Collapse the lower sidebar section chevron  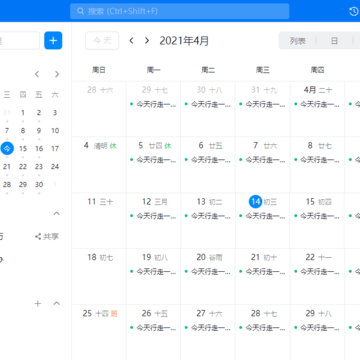point(57,303)
